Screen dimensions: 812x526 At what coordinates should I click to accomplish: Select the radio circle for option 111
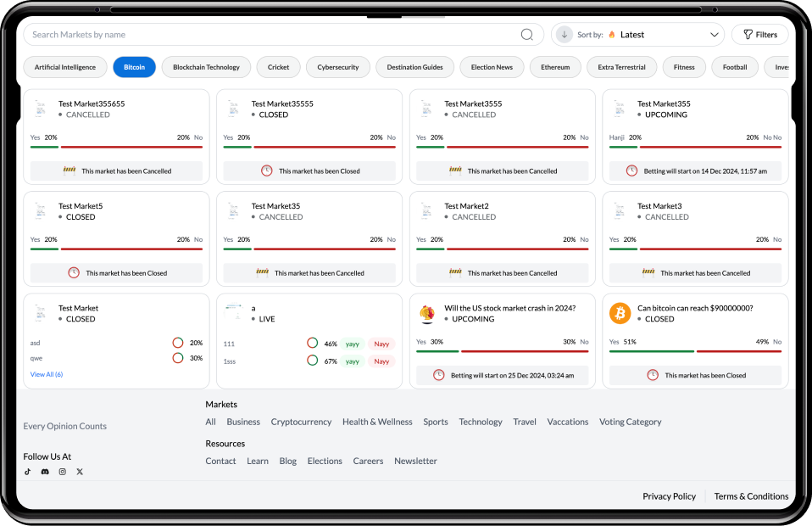coord(312,344)
